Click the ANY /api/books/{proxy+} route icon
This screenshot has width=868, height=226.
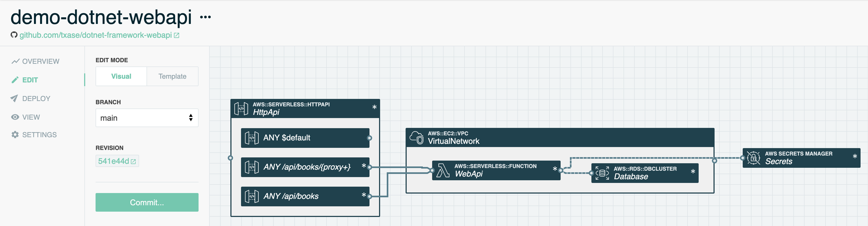252,167
